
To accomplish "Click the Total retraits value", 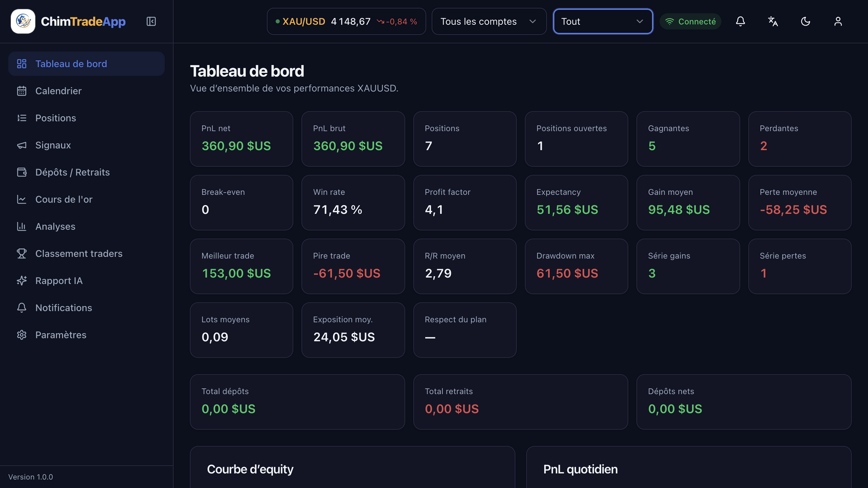I will (452, 409).
